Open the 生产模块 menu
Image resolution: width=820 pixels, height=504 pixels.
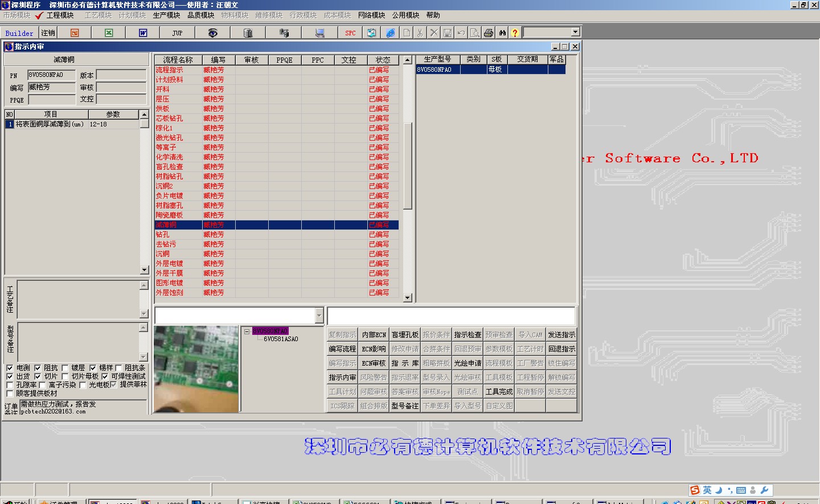pyautogui.click(x=166, y=15)
